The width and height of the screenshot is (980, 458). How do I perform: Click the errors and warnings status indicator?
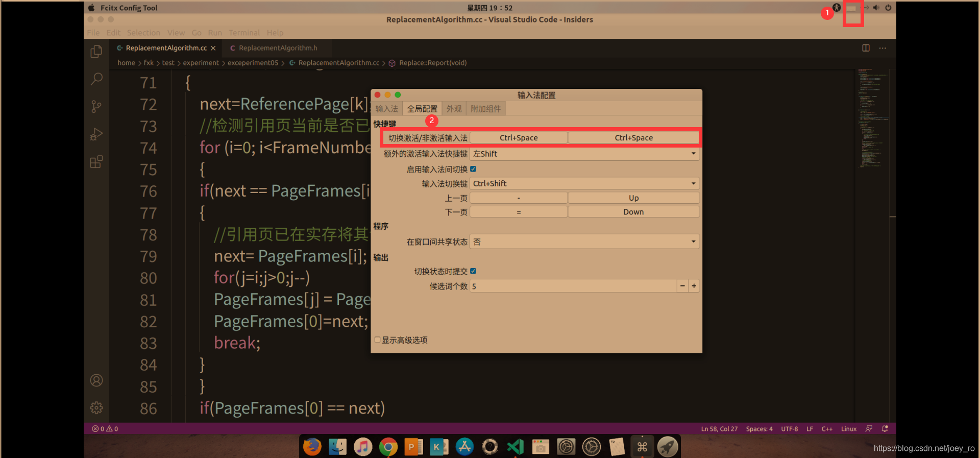[x=105, y=429]
